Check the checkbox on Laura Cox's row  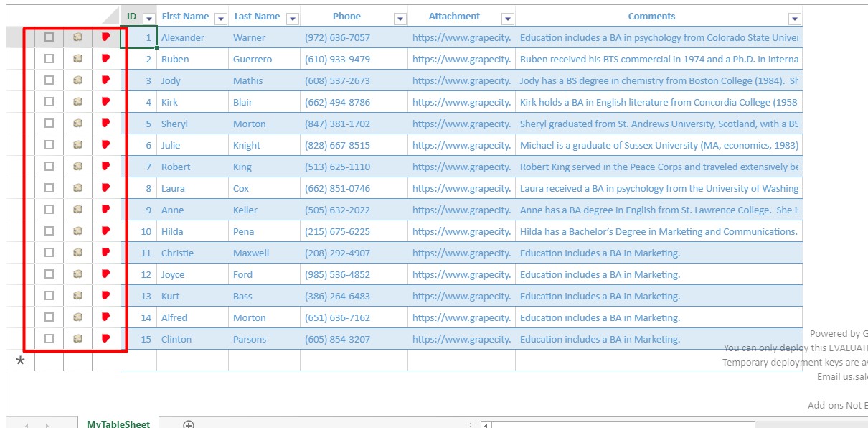click(49, 187)
